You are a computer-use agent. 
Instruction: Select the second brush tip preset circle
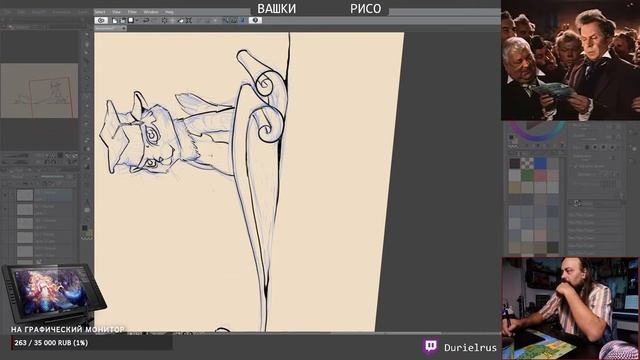(595, 147)
